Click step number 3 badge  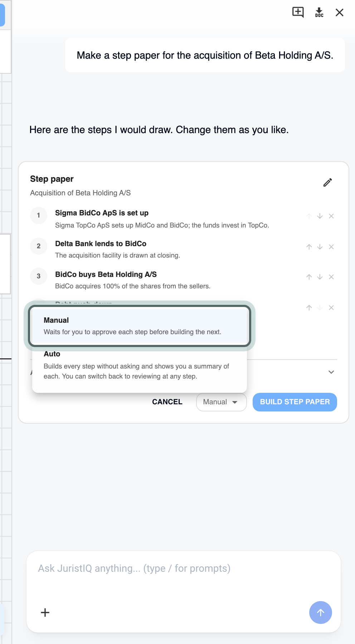[39, 276]
